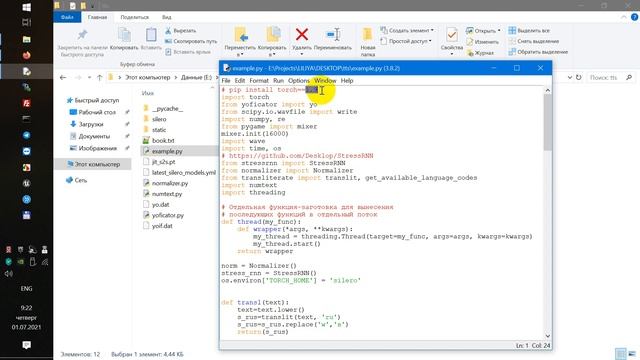Refresh the Explorer folder view

578,77
